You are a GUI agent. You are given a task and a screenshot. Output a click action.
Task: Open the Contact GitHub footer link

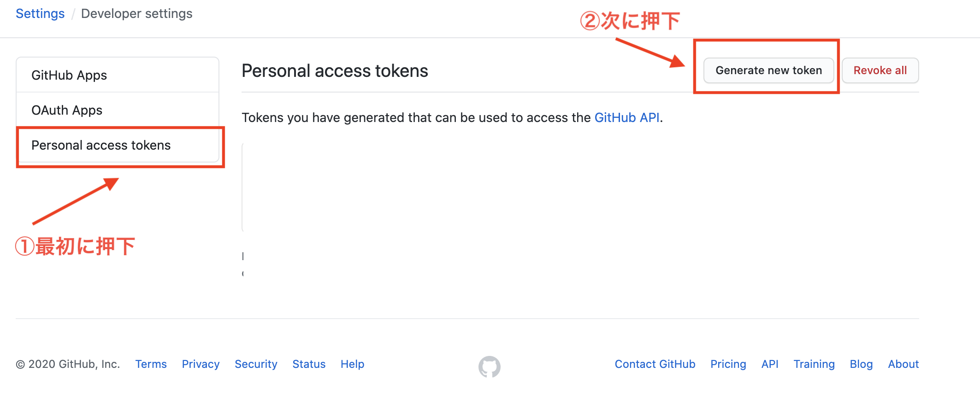point(655,364)
